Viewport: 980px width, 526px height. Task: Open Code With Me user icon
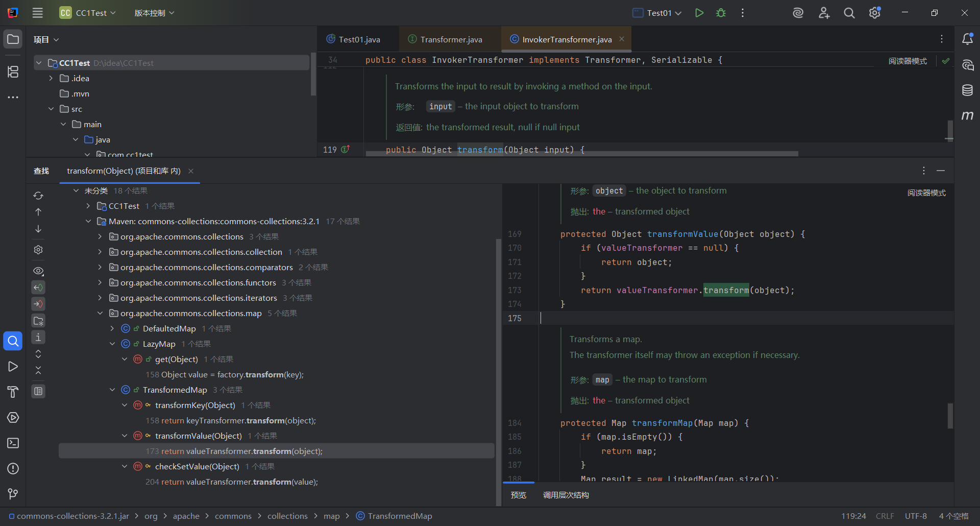824,13
